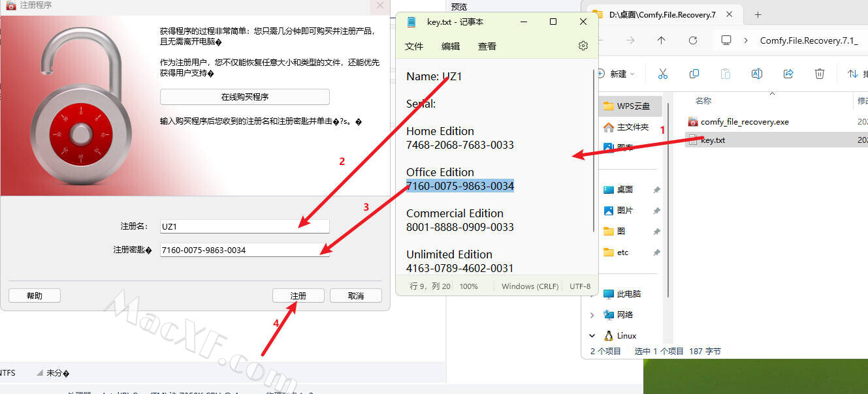This screenshot has height=394, width=868.
Task: Unpin 图 folder from quick access
Action: coord(656,232)
